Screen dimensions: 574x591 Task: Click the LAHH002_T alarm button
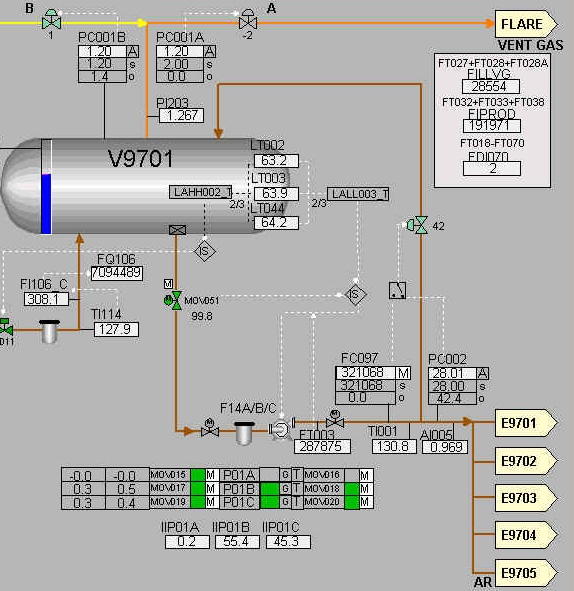tap(201, 192)
